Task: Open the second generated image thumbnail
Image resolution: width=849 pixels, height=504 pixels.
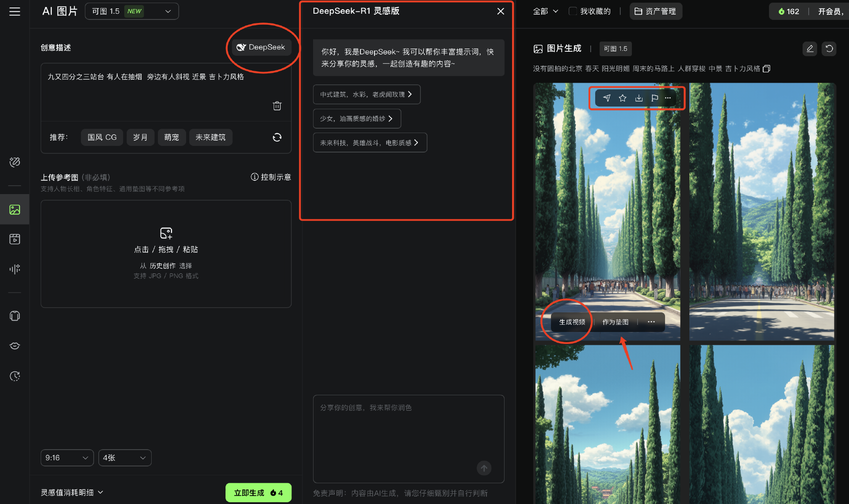Action: pos(761,212)
